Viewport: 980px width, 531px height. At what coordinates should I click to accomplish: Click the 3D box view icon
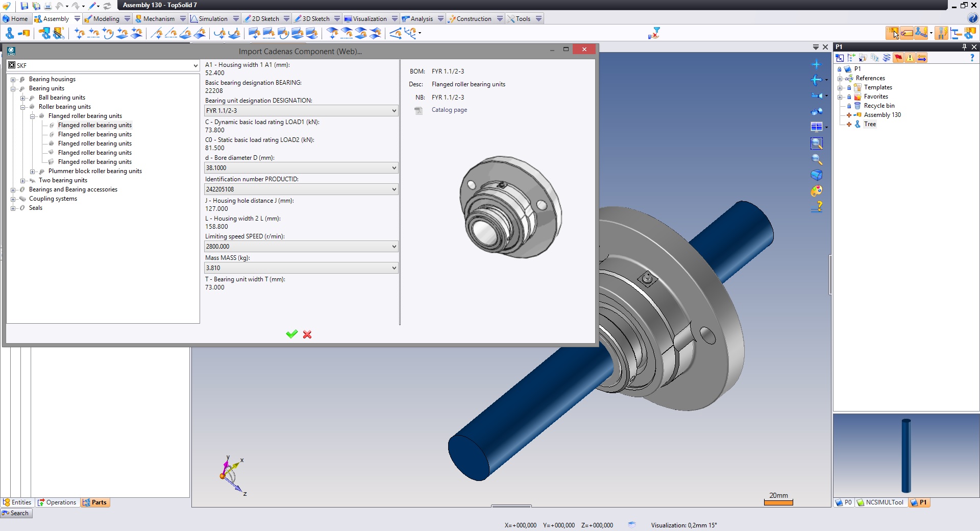816,175
